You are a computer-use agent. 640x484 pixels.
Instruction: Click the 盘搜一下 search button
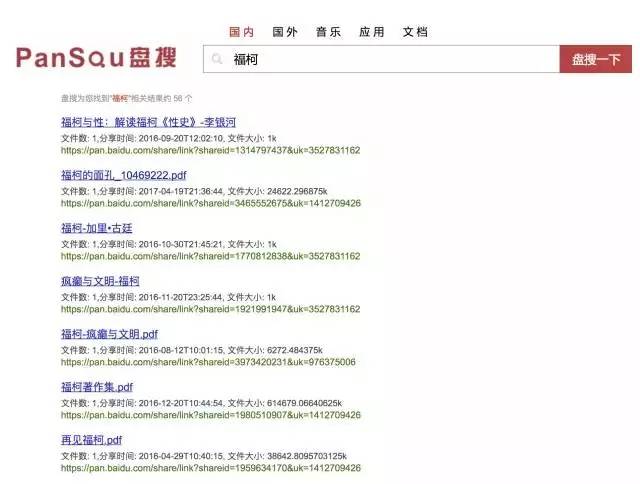coord(596,59)
